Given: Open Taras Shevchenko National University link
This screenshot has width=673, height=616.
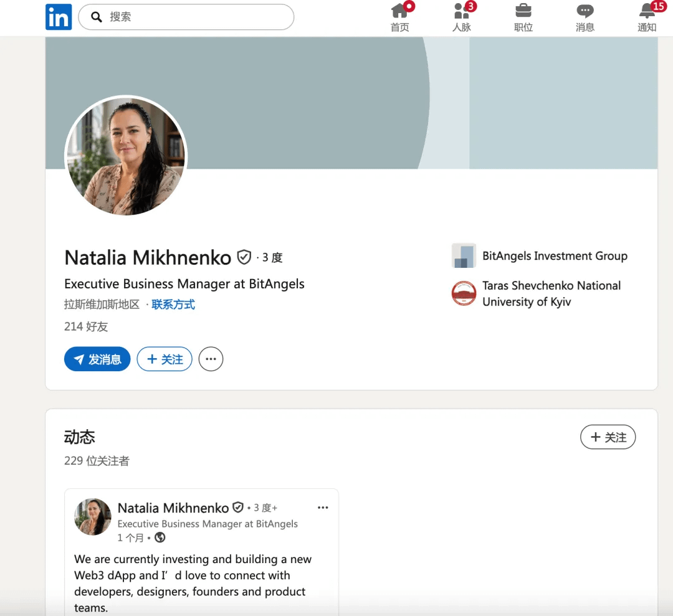Looking at the screenshot, I should [551, 294].
